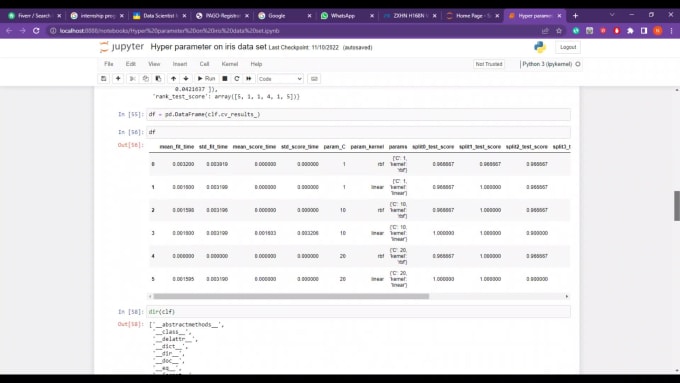Interrupt the kernel with stop icon
The image size is (680, 383).
[225, 79]
